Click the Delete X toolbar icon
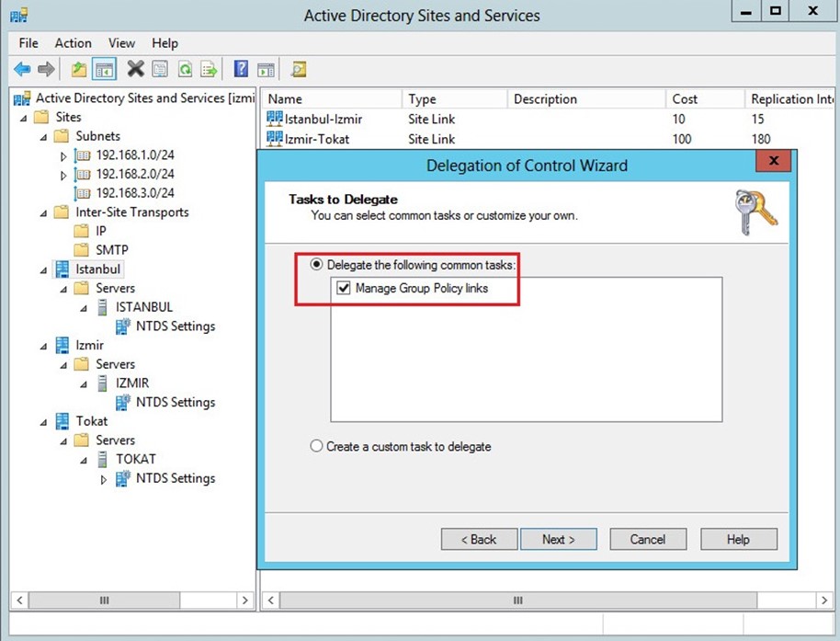Screen dimensions: 840x641 (135, 69)
